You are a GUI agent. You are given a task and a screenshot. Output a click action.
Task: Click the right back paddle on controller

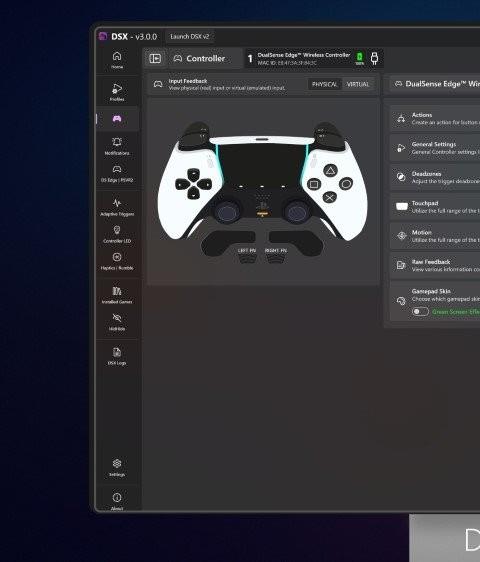296,243
